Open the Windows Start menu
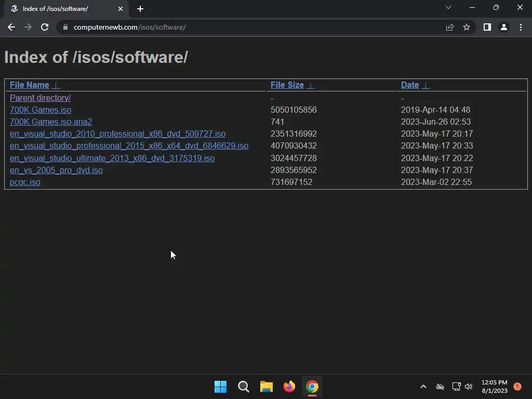 click(220, 387)
